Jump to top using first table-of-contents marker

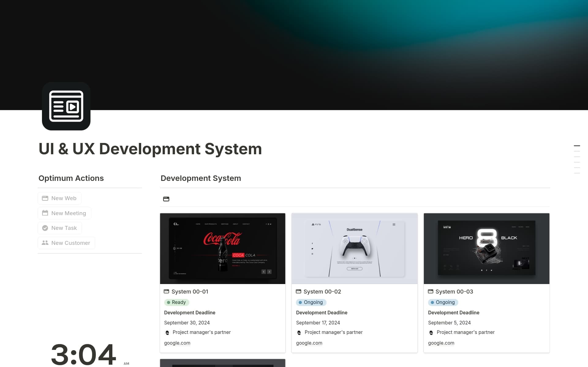[x=577, y=146]
